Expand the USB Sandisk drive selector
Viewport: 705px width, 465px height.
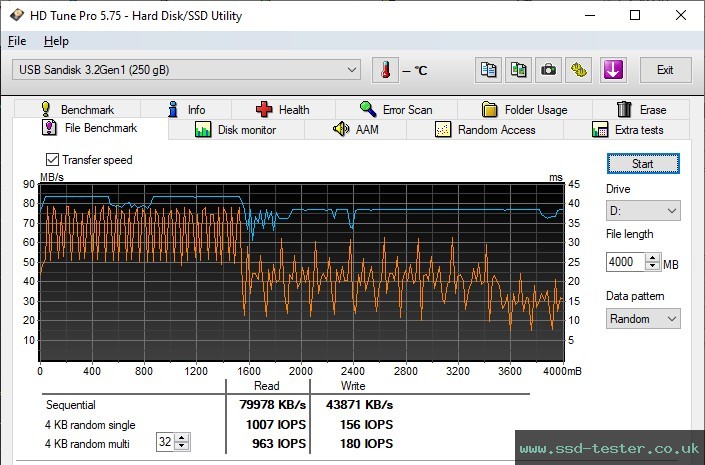[x=186, y=70]
